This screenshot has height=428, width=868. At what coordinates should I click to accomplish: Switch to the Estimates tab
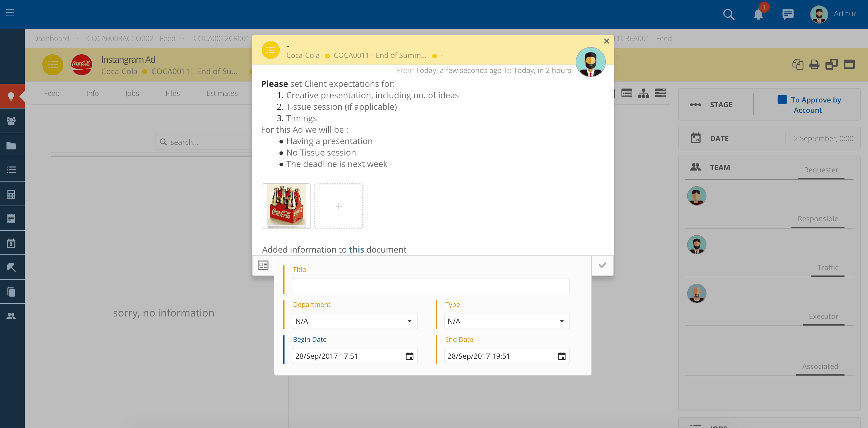coord(222,93)
